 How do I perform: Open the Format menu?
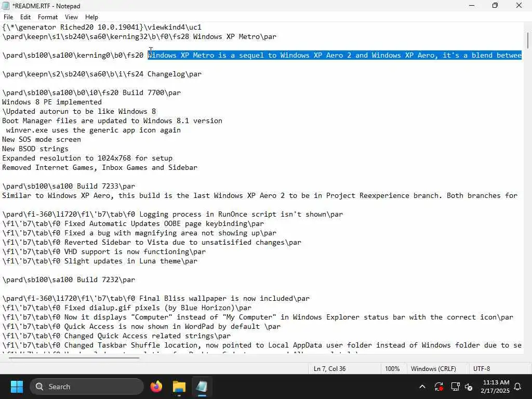tap(47, 17)
